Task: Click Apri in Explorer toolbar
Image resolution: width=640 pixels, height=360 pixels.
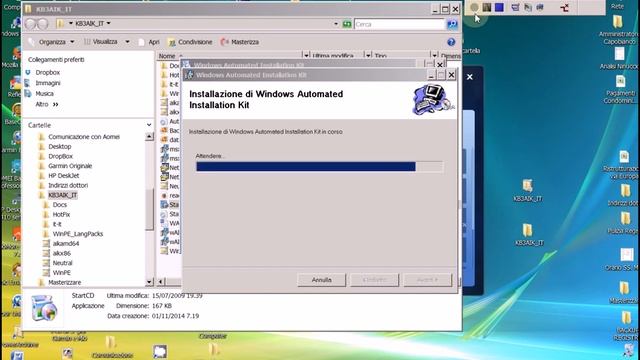Action: click(149, 42)
